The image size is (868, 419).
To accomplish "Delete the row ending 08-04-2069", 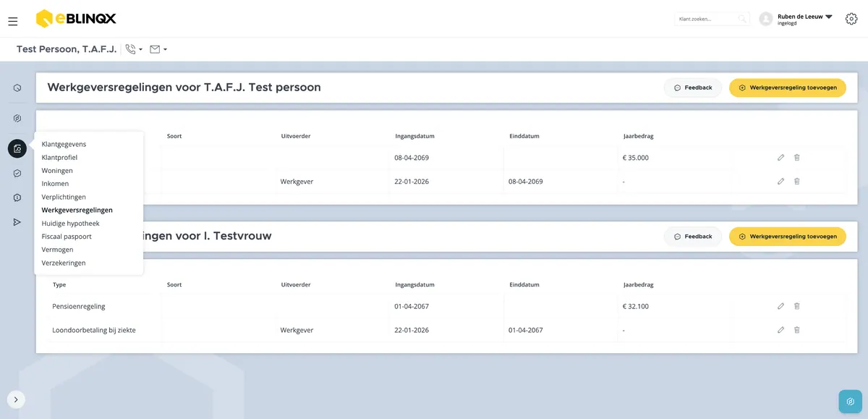I will coord(796,182).
